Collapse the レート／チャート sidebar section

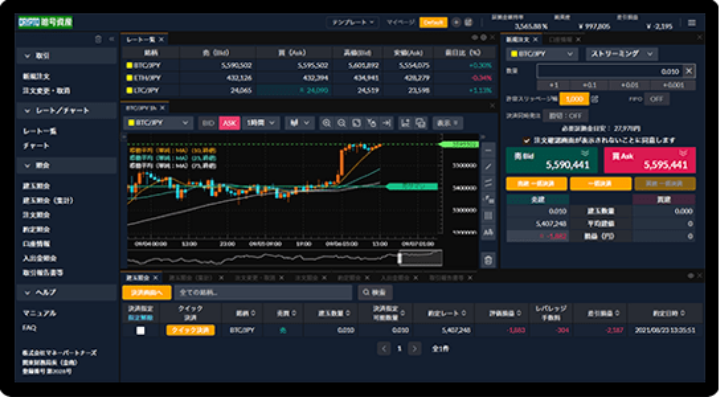pos(66,110)
